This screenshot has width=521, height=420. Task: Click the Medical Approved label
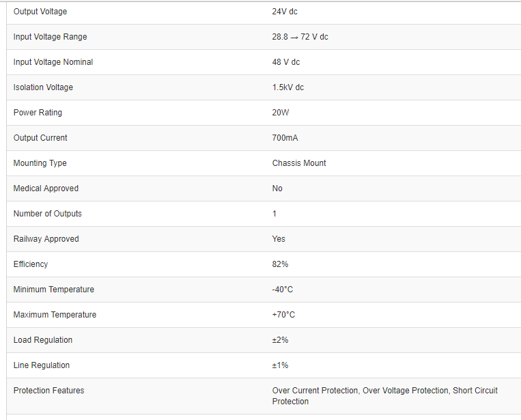pyautogui.click(x=46, y=188)
